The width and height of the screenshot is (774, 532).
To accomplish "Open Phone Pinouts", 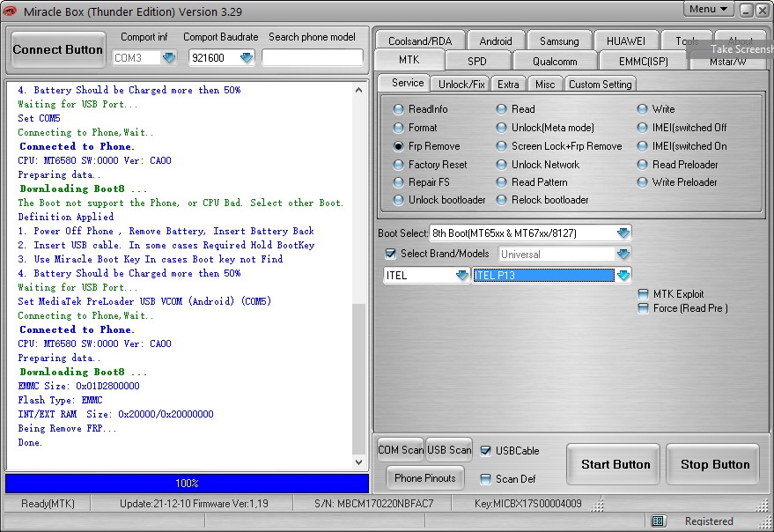I will click(425, 477).
